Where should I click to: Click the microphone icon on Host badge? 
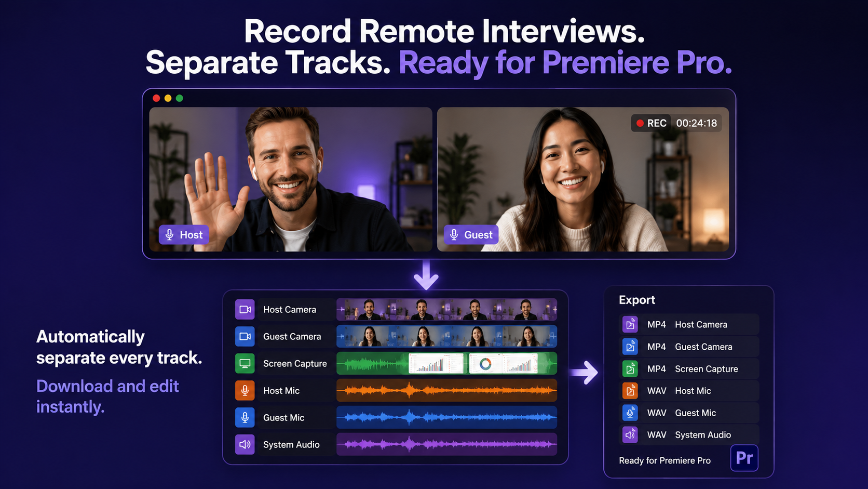click(169, 235)
